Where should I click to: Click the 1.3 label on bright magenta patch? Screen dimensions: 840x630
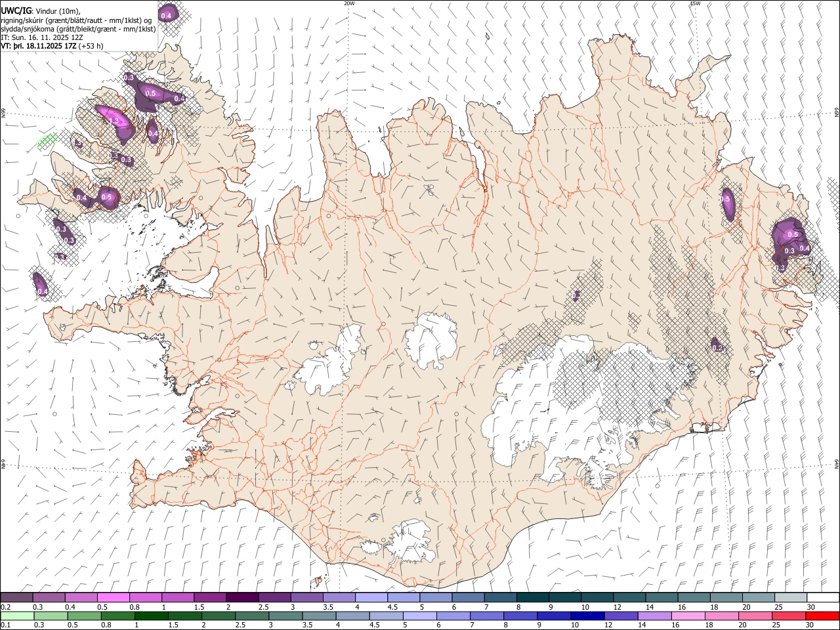pos(114,121)
